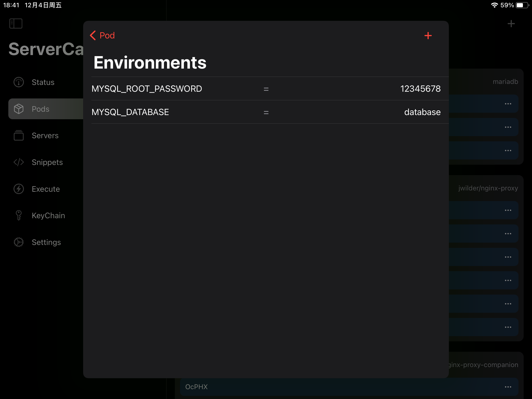Switch to the Pods sidebar tab
This screenshot has height=399, width=532.
(40, 109)
